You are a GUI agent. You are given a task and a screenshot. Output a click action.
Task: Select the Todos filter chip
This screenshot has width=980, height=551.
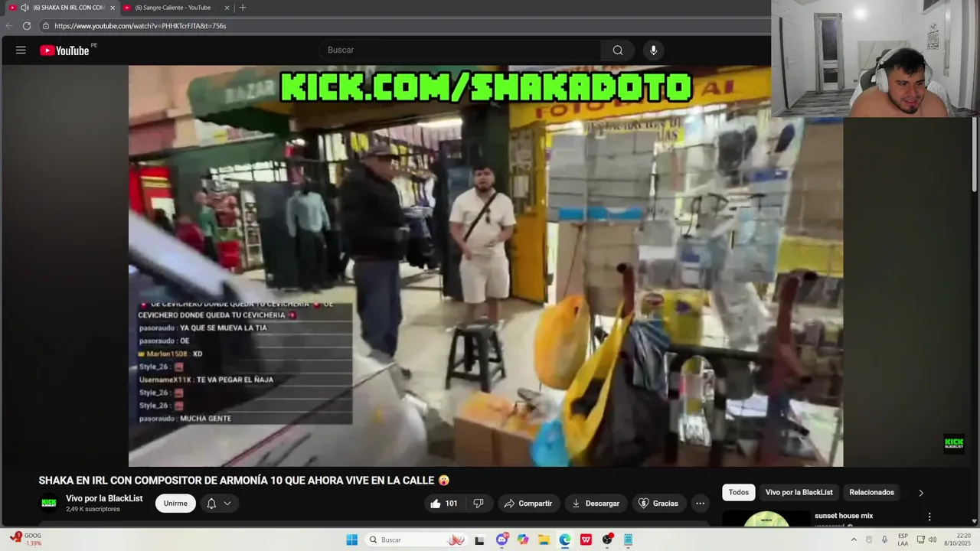pyautogui.click(x=739, y=493)
